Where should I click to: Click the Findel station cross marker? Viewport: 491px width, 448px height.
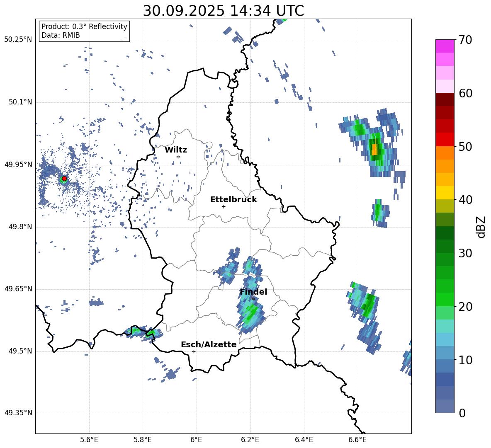pyautogui.click(x=253, y=299)
